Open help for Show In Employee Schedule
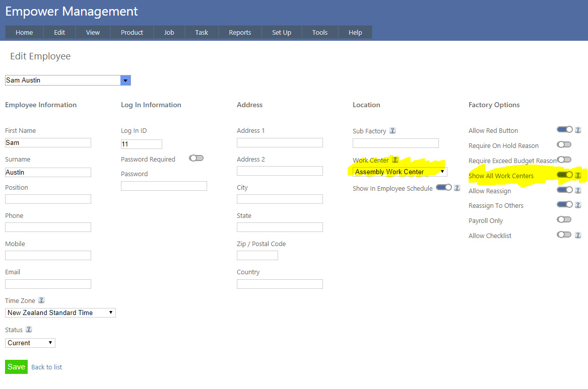Viewport: 588px width, 389px height. coord(457,188)
